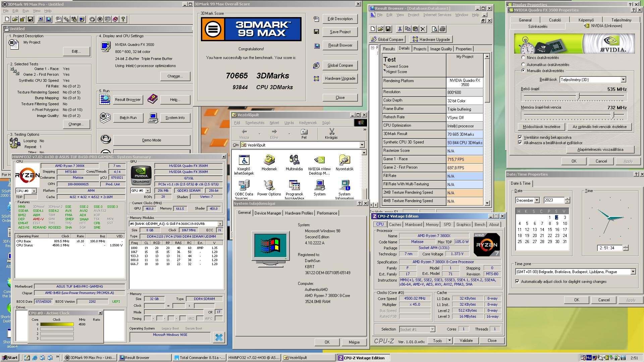Click Save floppy icon in 3DMark toolbar
Screen dimensions: 644x362
pos(30,19)
